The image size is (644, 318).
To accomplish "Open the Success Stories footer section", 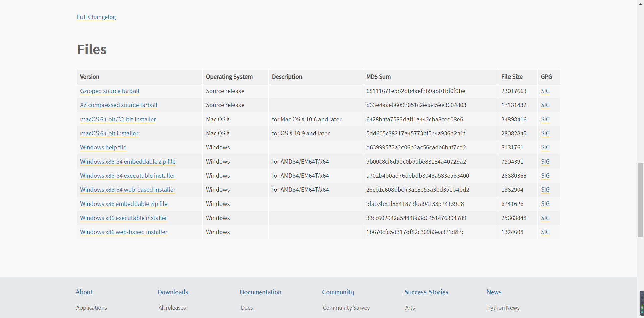I will click(x=426, y=292).
